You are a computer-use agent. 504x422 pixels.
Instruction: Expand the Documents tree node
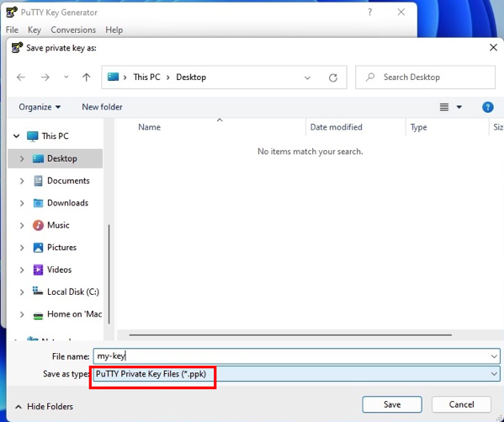[22, 181]
